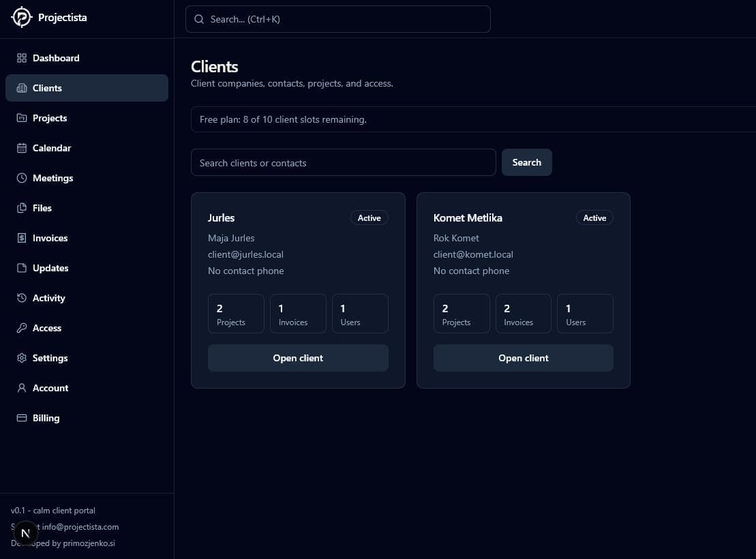
Task: Click the Komet Metlika card title
Action: [x=468, y=218]
